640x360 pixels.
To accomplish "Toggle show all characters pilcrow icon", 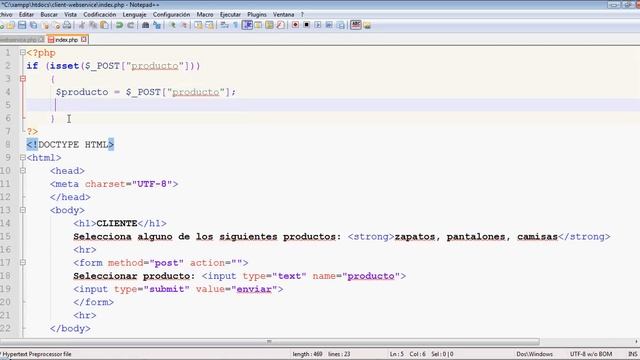I will click(236, 25).
